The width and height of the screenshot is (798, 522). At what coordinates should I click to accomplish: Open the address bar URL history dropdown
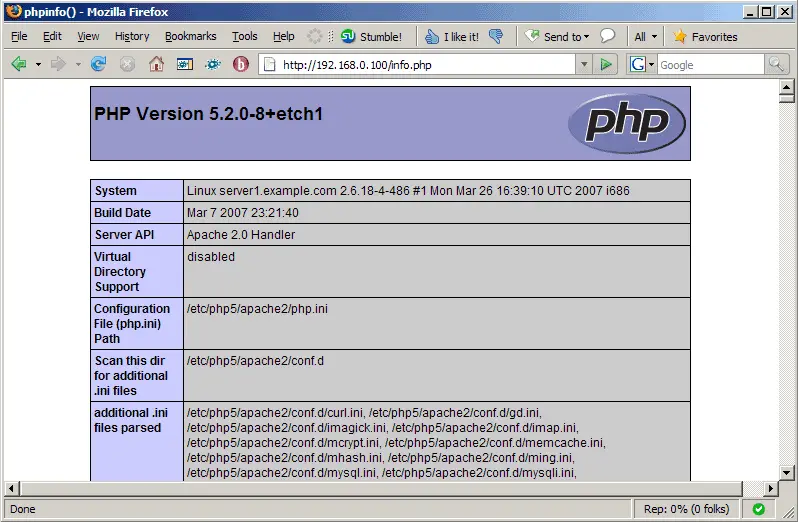click(584, 65)
